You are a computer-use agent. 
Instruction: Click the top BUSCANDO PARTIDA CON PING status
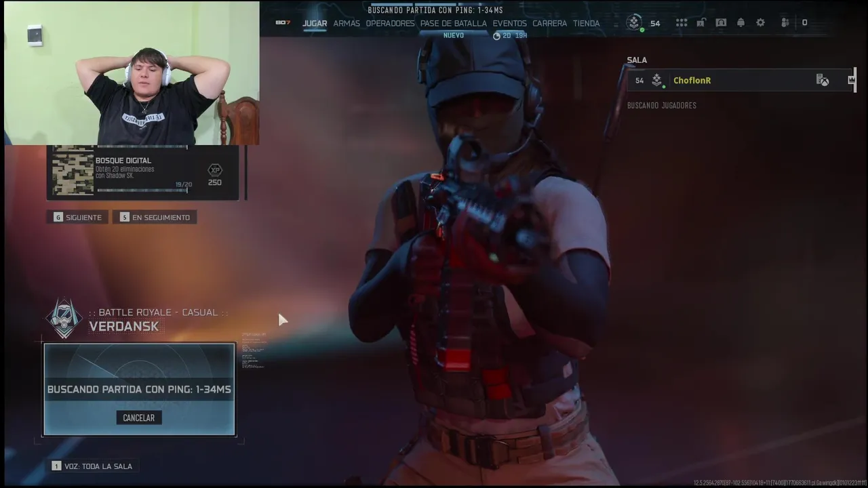(435, 10)
